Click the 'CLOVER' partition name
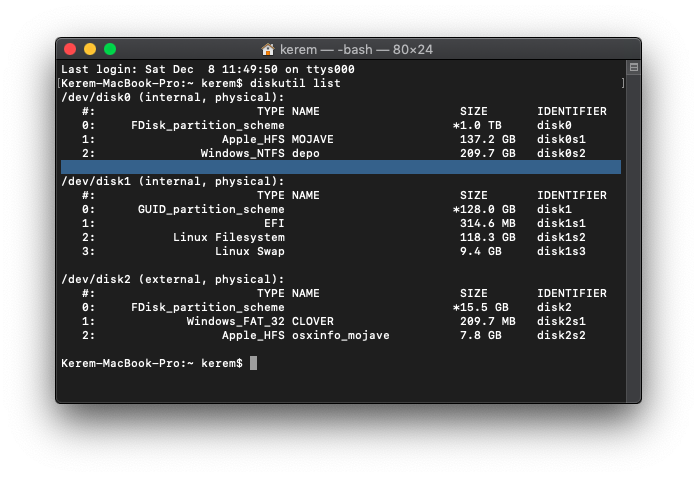The height and width of the screenshot is (477, 697). tap(313, 321)
